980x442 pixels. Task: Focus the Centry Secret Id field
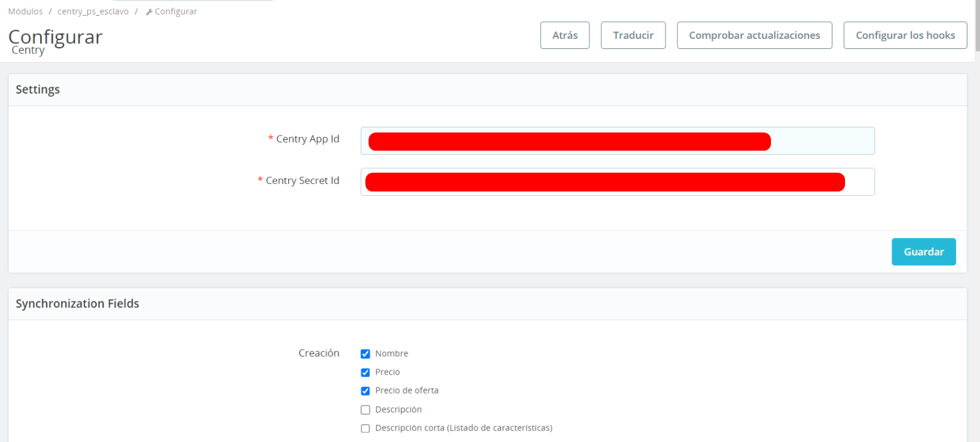[618, 181]
